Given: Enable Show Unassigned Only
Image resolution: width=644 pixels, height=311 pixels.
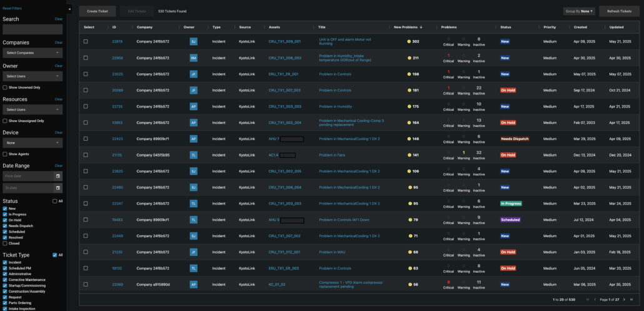Looking at the screenshot, I should tap(4, 121).
